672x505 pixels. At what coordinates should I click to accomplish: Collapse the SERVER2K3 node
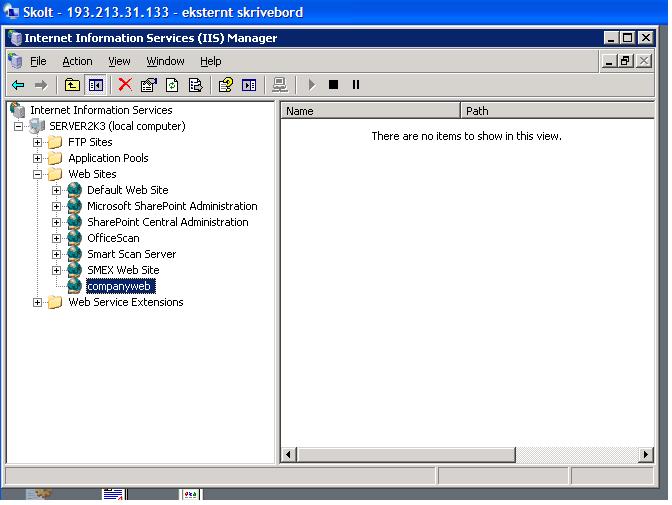point(18,126)
